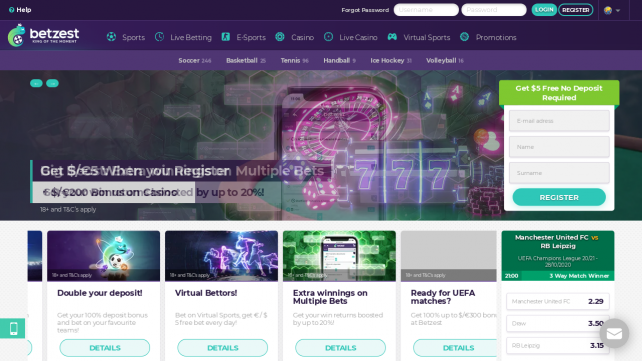Image resolution: width=642 pixels, height=361 pixels.
Task: Open the language globe dropdown
Action: coord(612,10)
